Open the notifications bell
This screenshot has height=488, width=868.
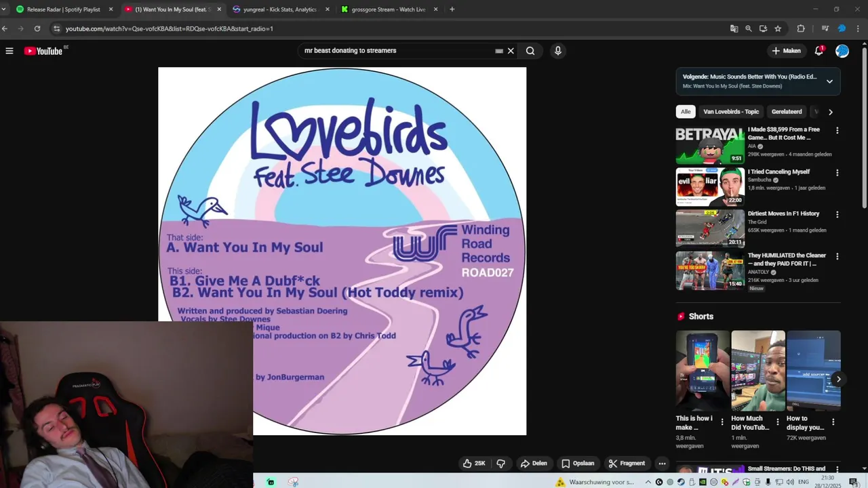tap(819, 51)
